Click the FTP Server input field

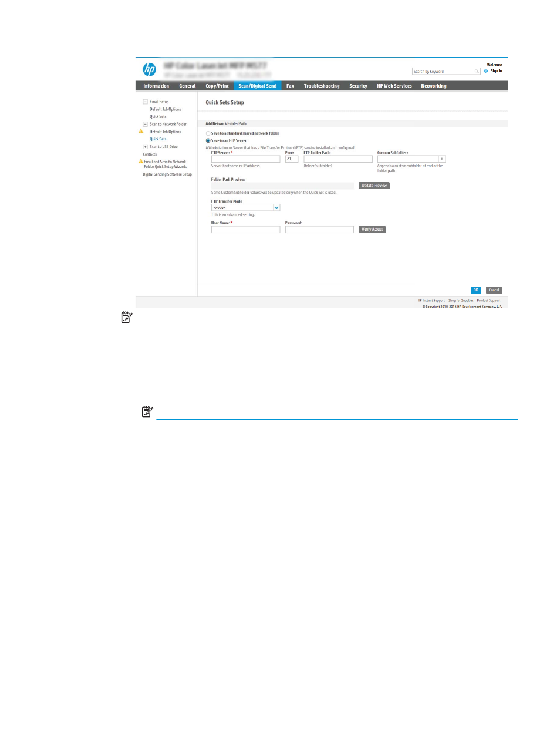pos(245,159)
